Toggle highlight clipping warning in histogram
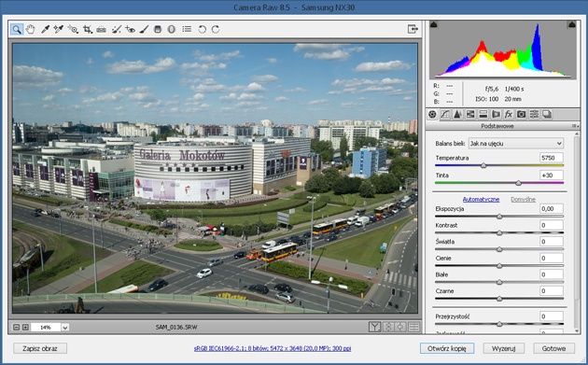This screenshot has width=588, height=365. point(571,25)
